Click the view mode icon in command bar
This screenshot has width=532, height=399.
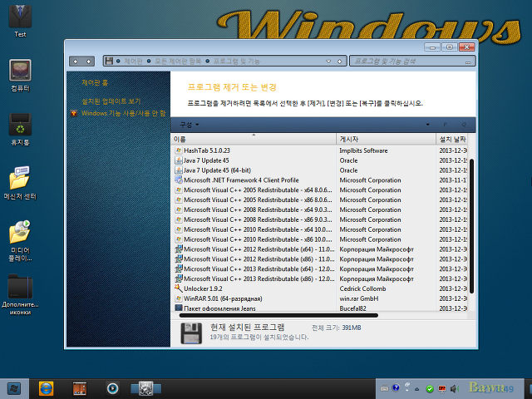point(445,125)
